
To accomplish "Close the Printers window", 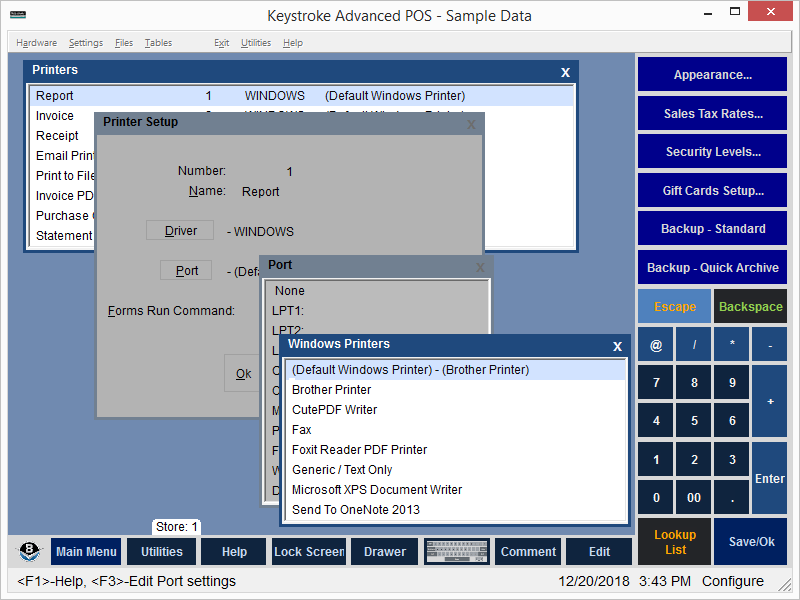I will coord(565,72).
